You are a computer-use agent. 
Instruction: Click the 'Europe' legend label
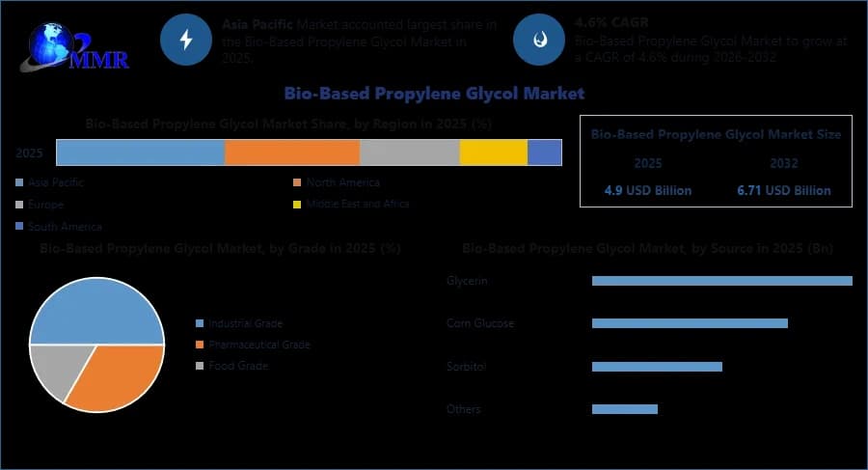[46, 205]
